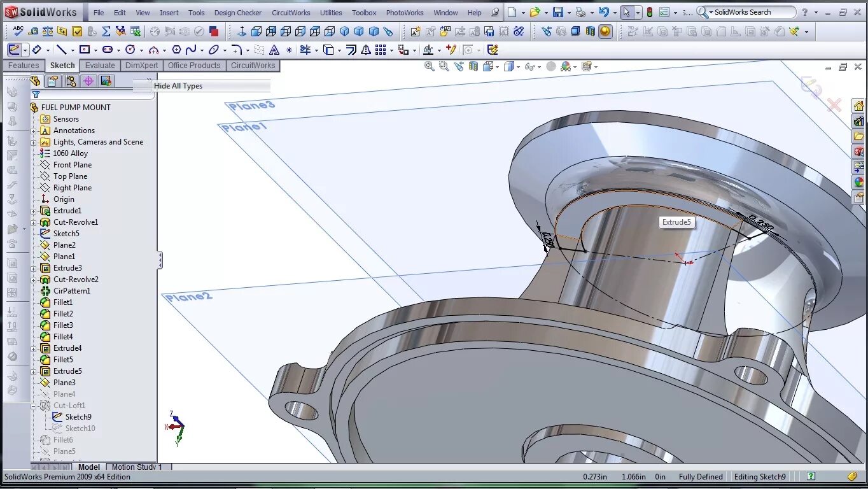
Task: Select the Tangent Arc tool
Action: coord(153,50)
